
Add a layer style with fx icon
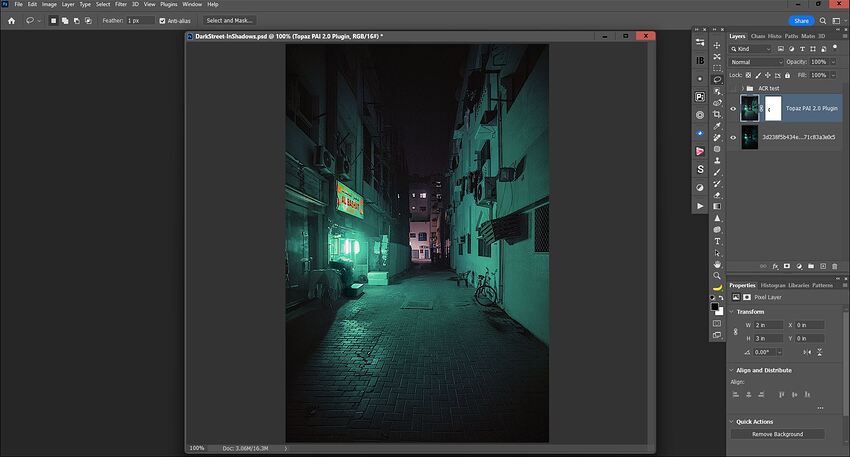coord(775,266)
